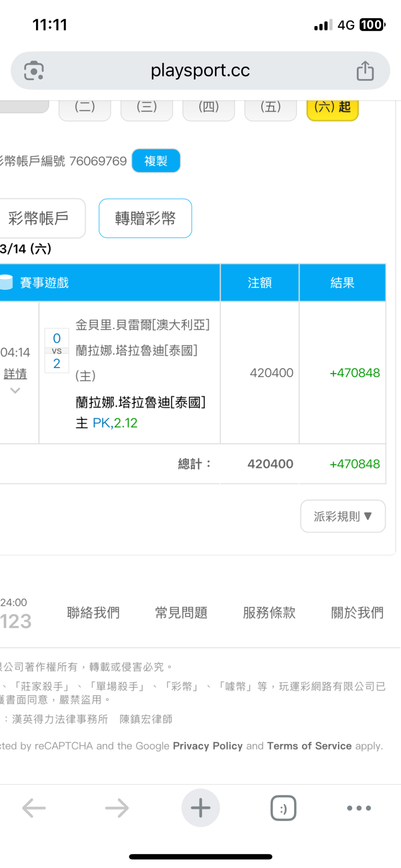Open the 轉贈彩幣 tab

tap(145, 218)
